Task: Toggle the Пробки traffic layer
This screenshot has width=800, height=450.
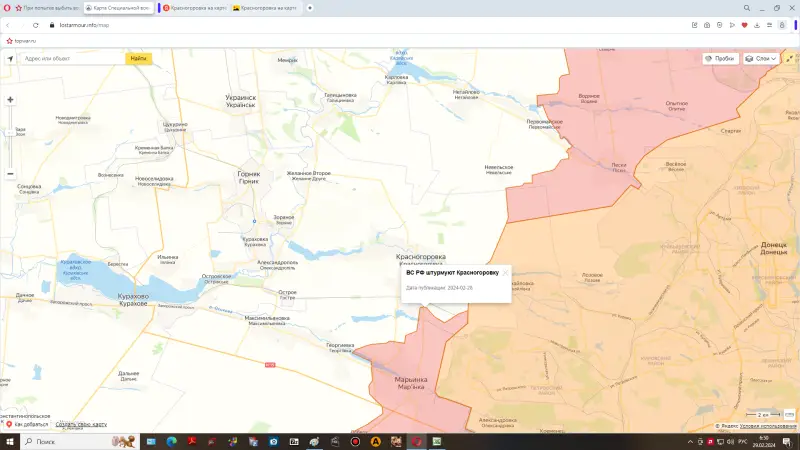Action: [x=720, y=59]
